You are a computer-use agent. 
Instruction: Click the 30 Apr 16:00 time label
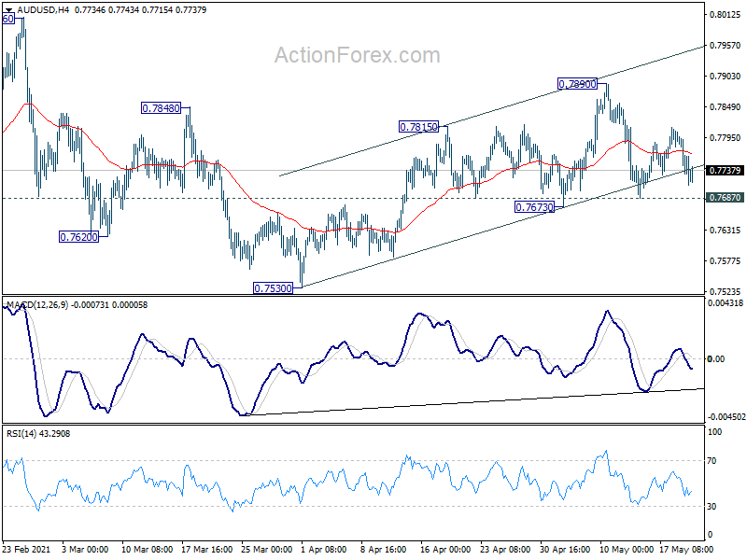[565, 549]
